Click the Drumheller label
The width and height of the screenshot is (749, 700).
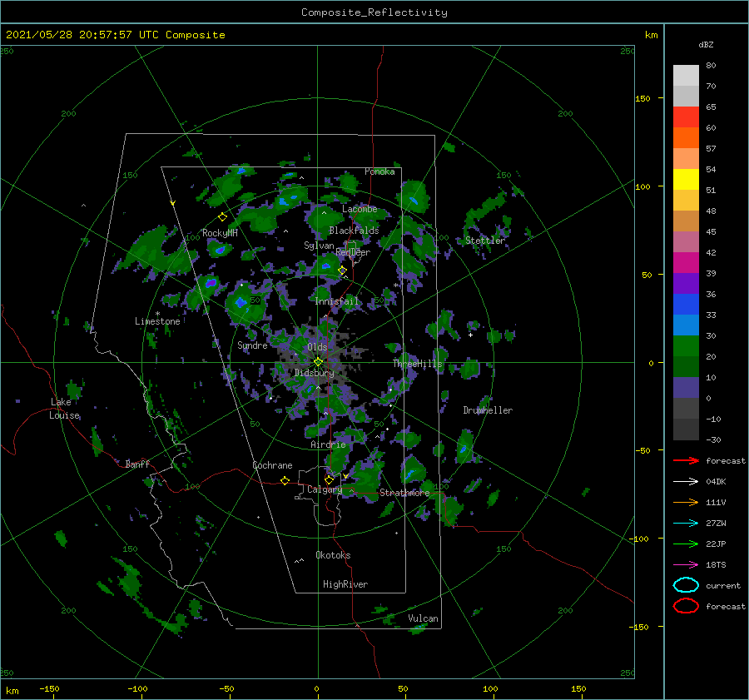click(488, 410)
